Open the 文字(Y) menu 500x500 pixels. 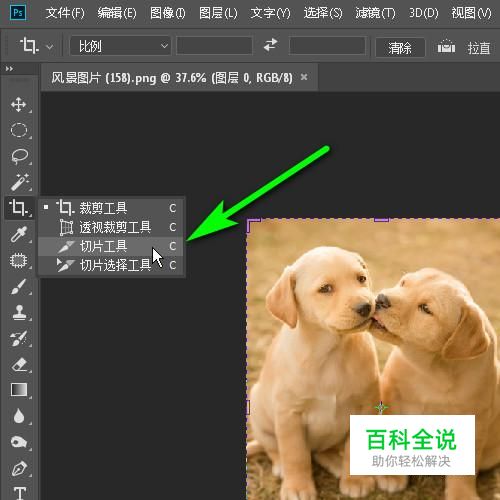point(270,13)
